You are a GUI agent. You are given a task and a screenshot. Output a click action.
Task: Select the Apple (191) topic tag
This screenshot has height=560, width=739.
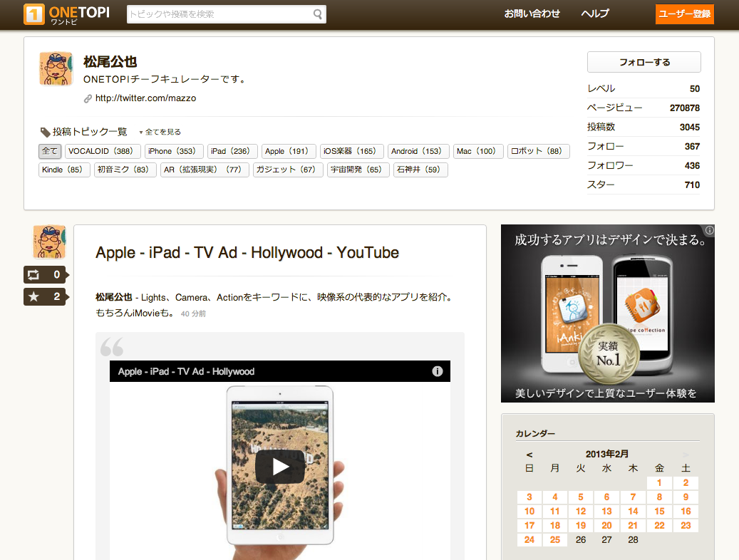tap(289, 151)
